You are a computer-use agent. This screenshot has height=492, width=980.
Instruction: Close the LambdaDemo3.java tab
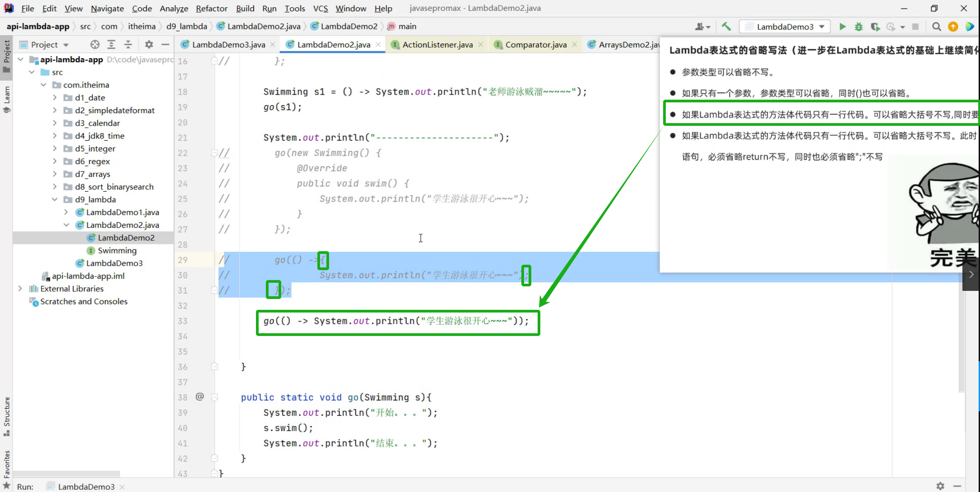click(x=273, y=44)
